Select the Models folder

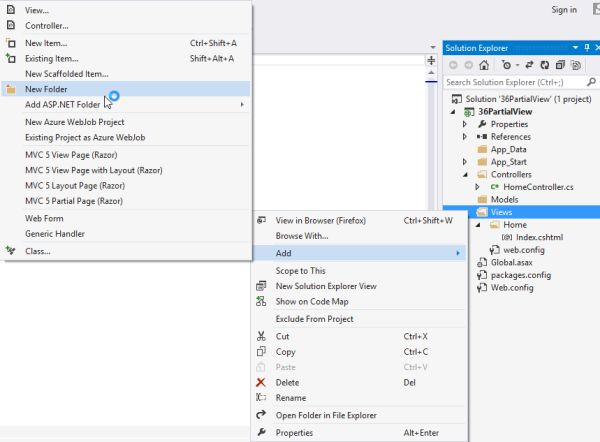504,199
